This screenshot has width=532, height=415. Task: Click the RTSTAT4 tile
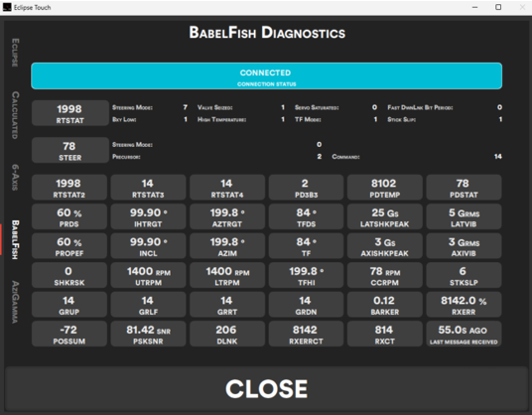pyautogui.click(x=227, y=188)
